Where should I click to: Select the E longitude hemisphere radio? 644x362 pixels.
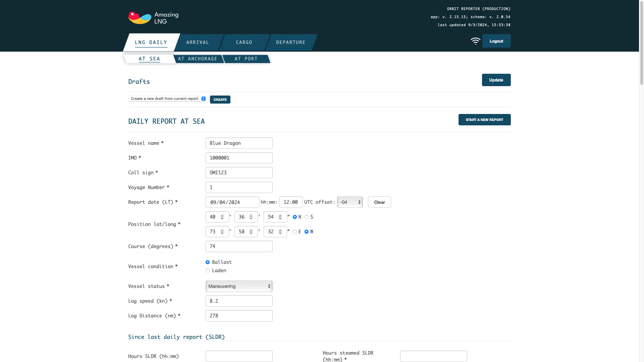(x=295, y=232)
